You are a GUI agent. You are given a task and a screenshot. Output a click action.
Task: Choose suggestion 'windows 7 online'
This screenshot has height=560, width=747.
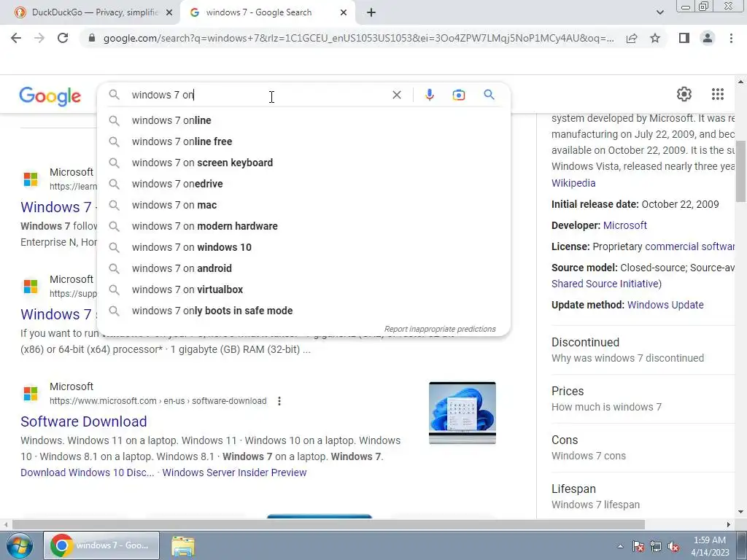tap(303, 120)
